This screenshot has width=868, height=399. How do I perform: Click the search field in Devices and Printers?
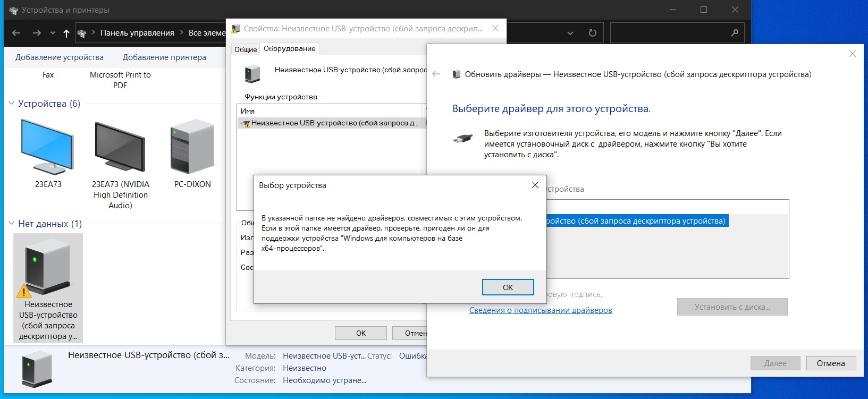670,33
